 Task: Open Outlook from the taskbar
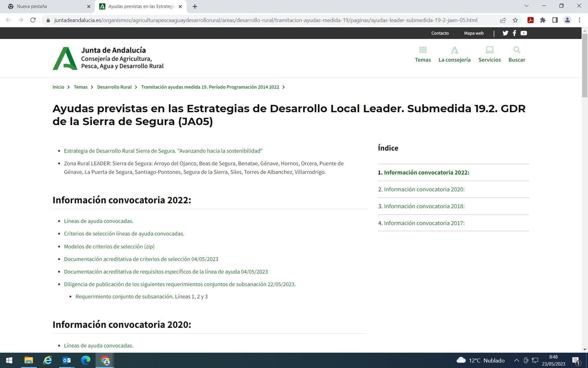tap(67, 360)
